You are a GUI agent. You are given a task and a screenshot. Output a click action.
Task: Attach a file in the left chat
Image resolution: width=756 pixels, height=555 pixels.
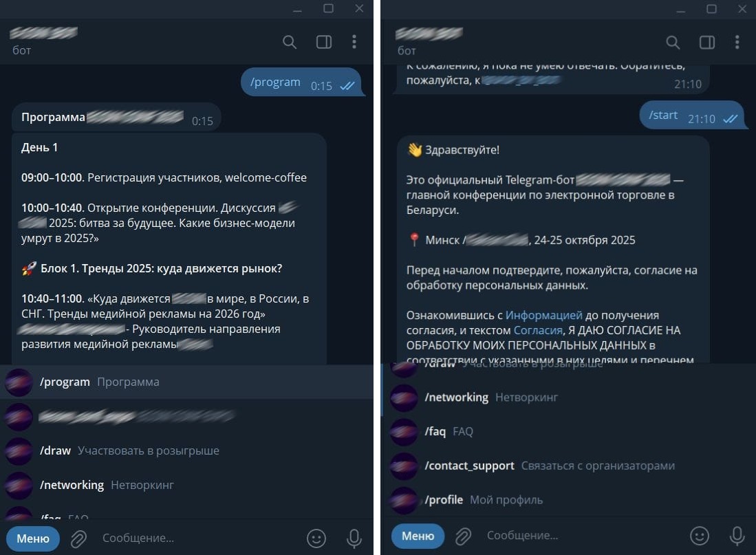[x=78, y=538]
